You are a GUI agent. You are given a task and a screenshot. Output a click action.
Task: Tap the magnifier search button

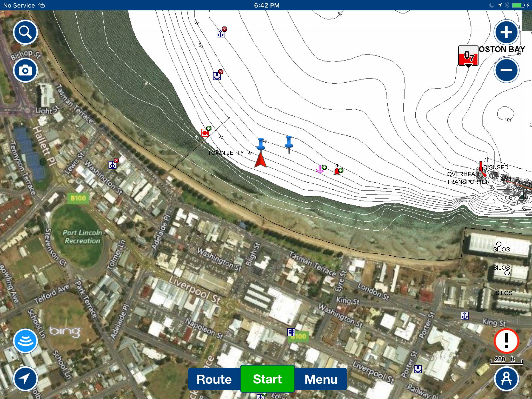(x=25, y=32)
